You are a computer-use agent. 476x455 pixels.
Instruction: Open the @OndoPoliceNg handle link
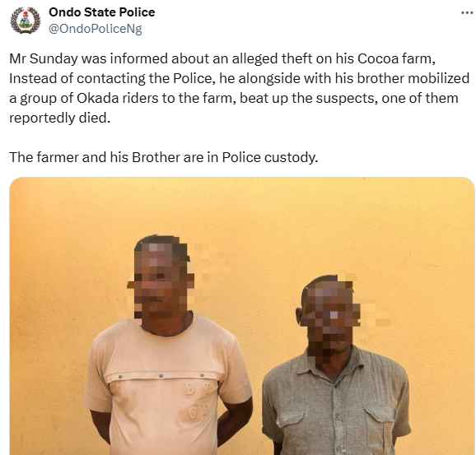coord(95,29)
